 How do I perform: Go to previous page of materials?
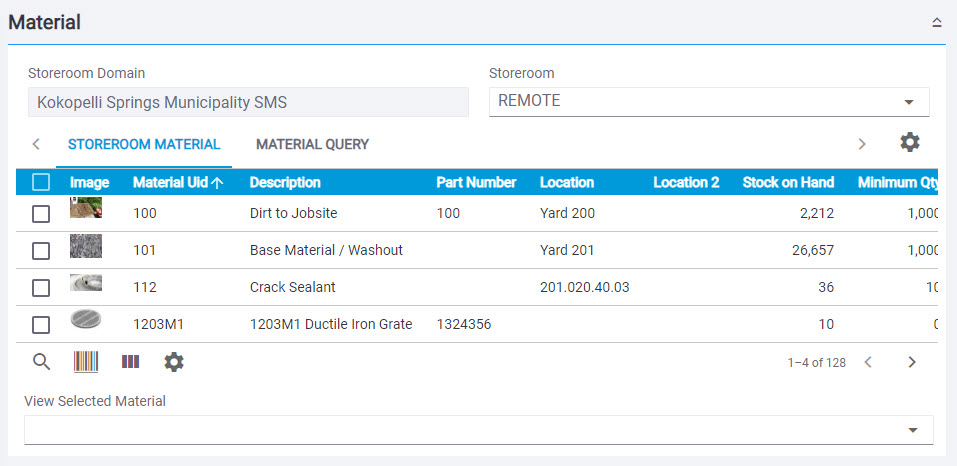pyautogui.click(x=868, y=362)
